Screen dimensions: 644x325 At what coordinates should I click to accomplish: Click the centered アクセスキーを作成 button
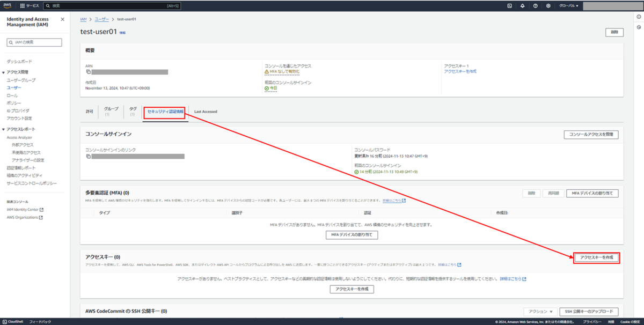(x=352, y=289)
